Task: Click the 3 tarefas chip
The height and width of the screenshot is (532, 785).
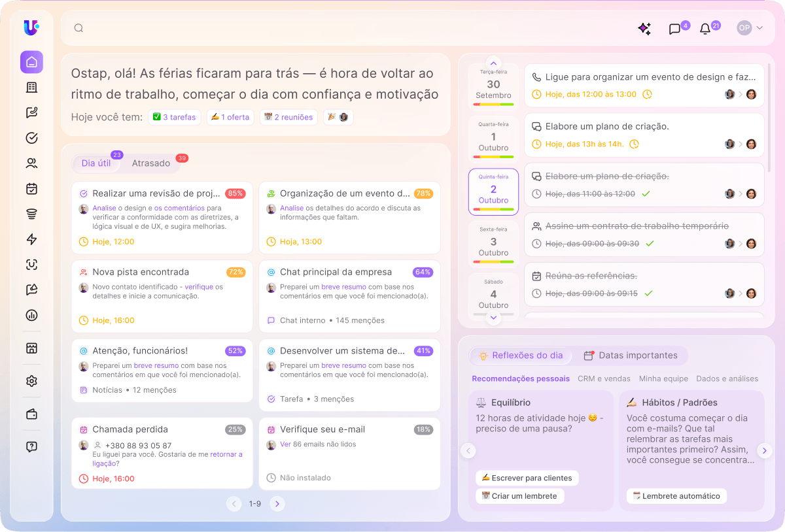Action: coord(174,117)
